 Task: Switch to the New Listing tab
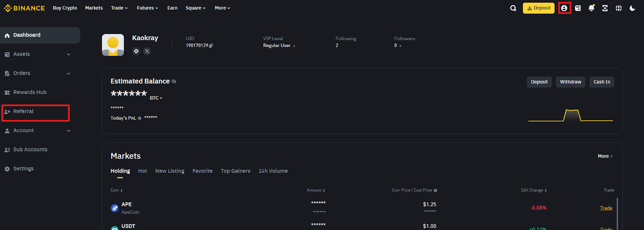[170, 171]
